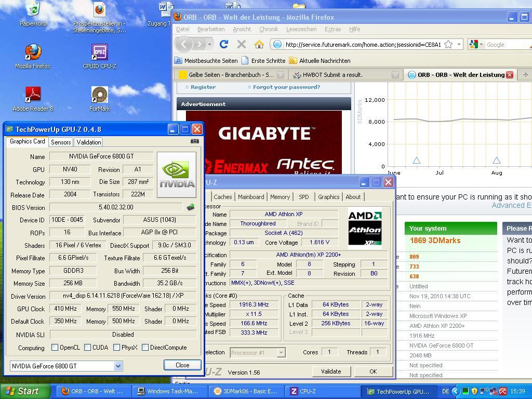Screen dimensions: 532x399
Task: Open 3DMark06 Basic Edition taskbar item
Action: point(247,391)
